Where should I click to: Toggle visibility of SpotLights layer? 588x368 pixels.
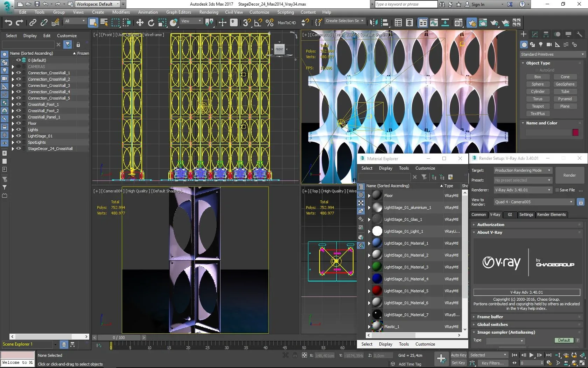(19, 142)
